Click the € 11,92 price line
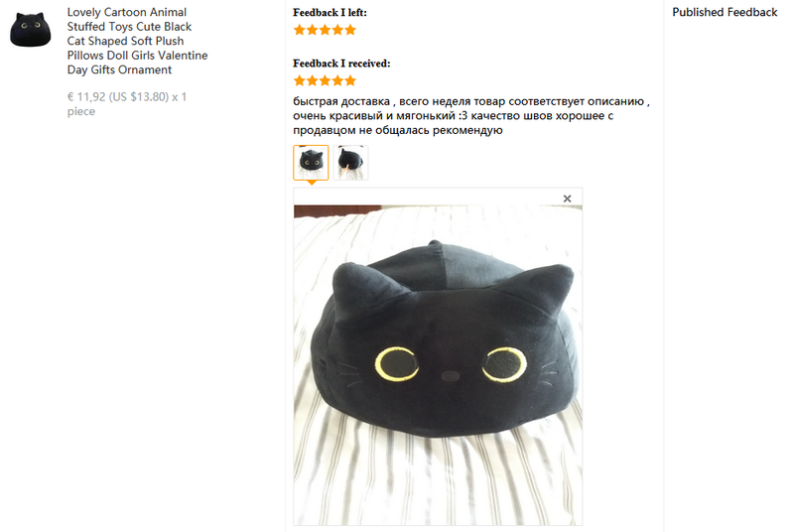The width and height of the screenshot is (794, 532). [127, 104]
